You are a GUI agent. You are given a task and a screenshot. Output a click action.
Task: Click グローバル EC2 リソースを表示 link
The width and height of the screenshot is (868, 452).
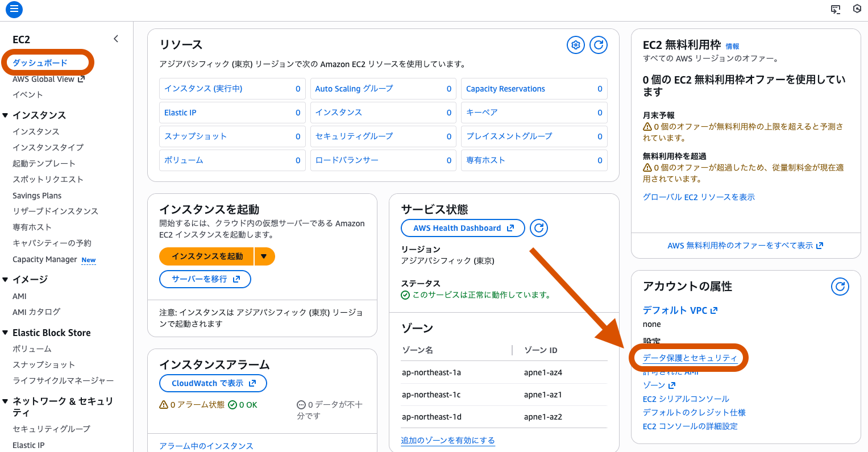pos(699,197)
